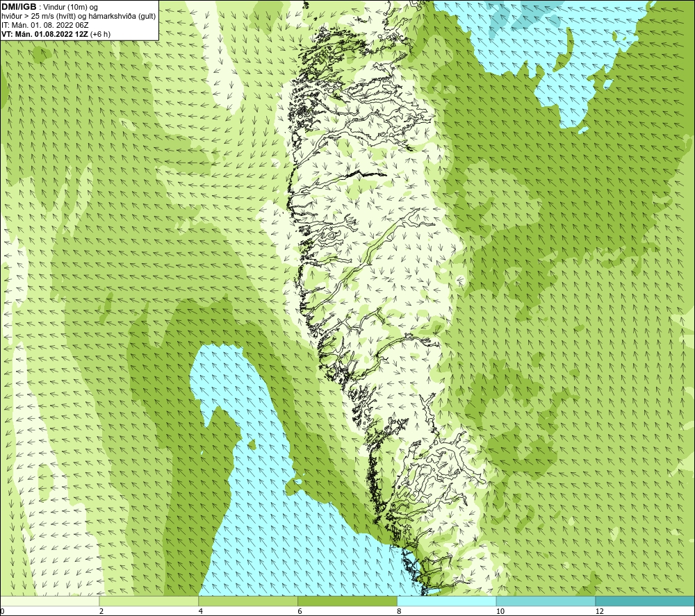Click the scale label 12

click(600, 611)
